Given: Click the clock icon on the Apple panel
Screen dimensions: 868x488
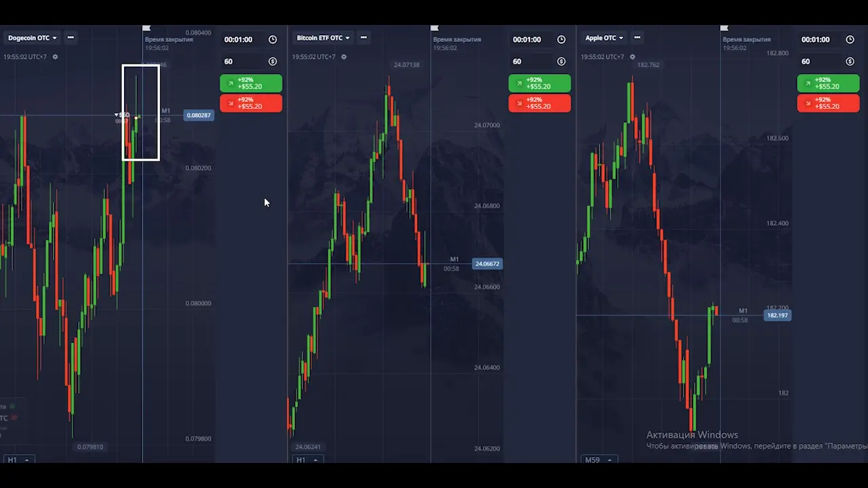Looking at the screenshot, I should (x=850, y=39).
